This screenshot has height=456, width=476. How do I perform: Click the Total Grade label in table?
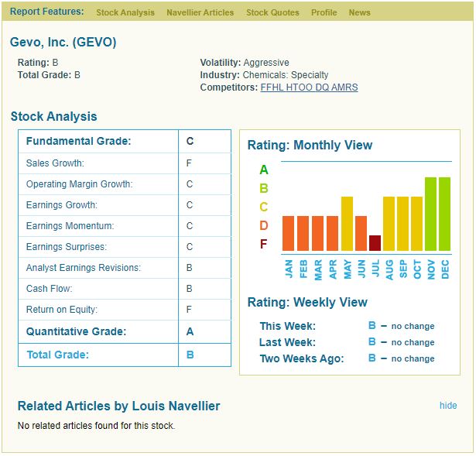tap(58, 355)
